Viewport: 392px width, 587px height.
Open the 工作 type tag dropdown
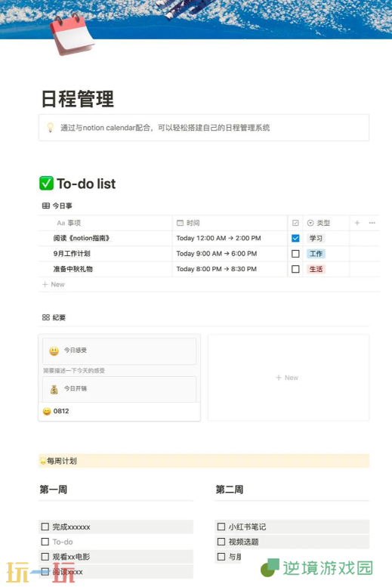(x=316, y=254)
